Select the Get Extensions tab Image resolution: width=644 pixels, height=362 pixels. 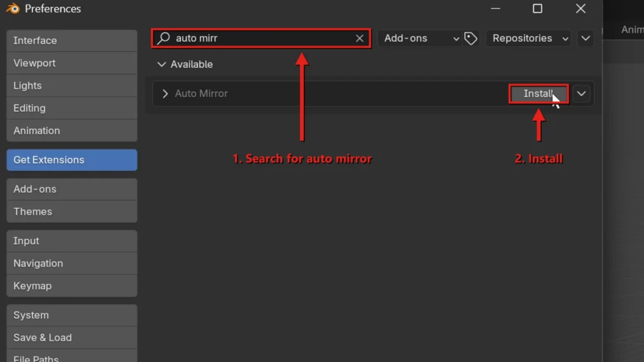point(72,160)
